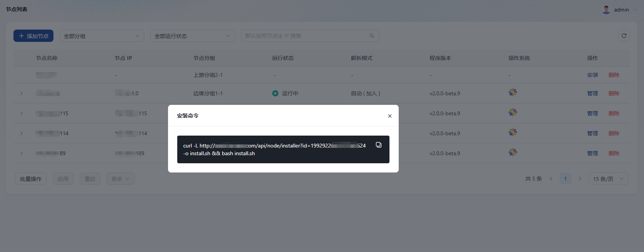Click the 解析模式 column header
Viewport: 644px width, 252px height.
(x=362, y=58)
